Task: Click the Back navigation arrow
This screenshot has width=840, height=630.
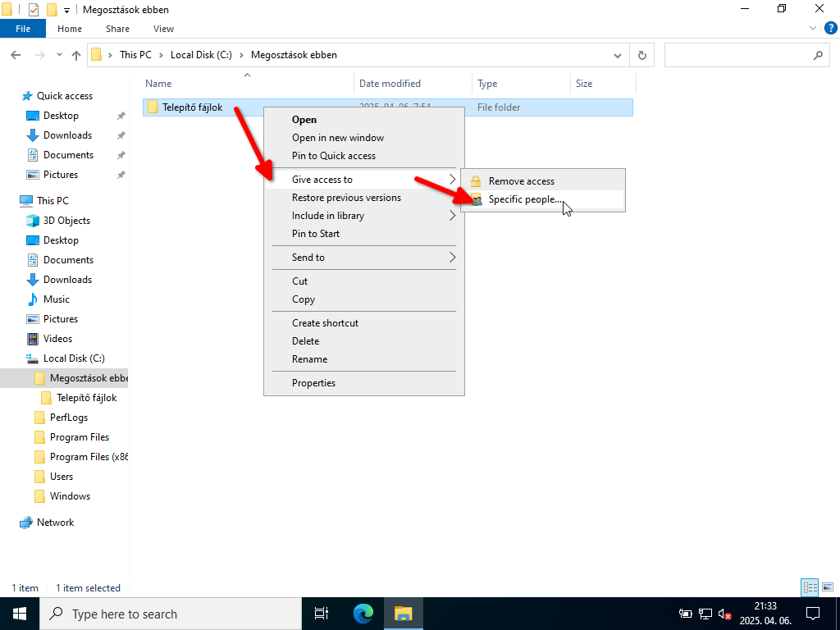Action: 16,56
